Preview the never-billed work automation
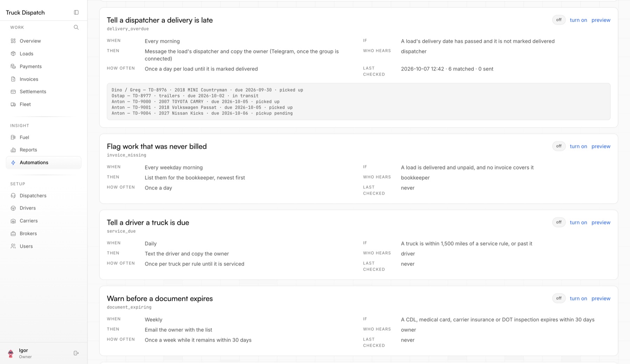The width and height of the screenshot is (630, 364). pyautogui.click(x=601, y=146)
